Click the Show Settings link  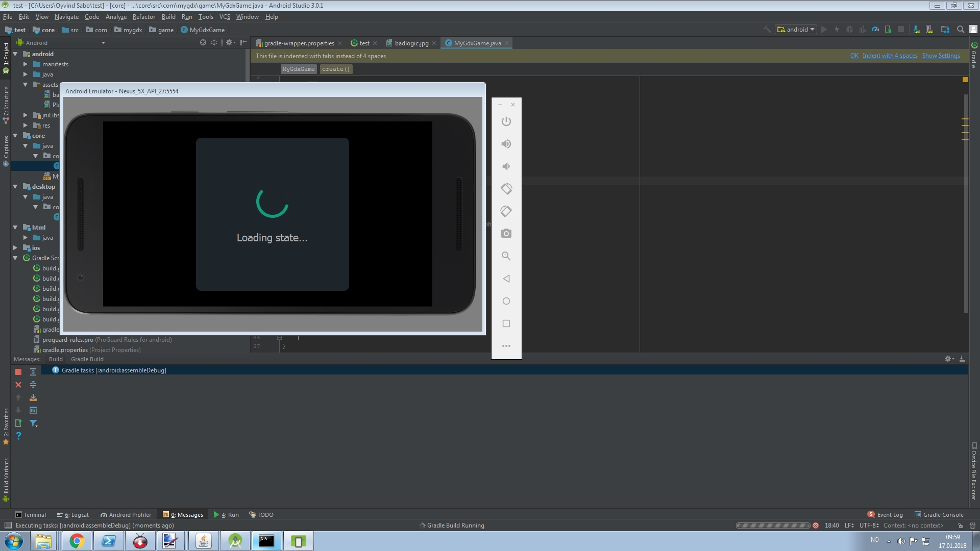940,56
